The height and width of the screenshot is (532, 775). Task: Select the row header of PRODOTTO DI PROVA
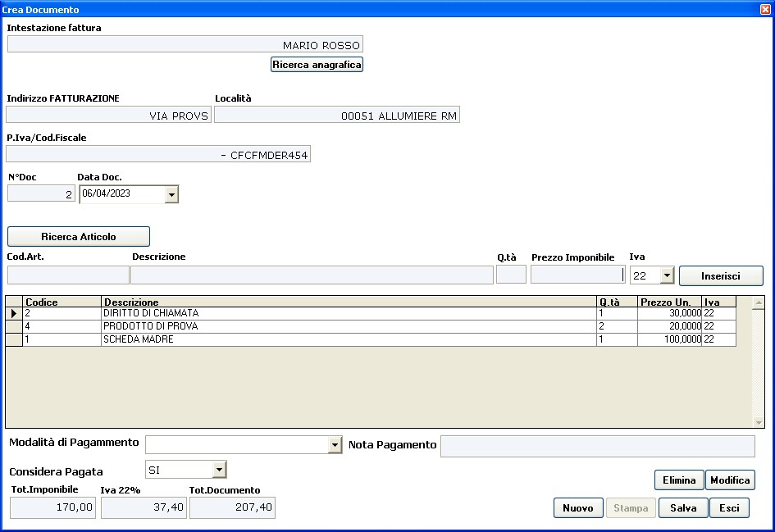click(x=14, y=326)
